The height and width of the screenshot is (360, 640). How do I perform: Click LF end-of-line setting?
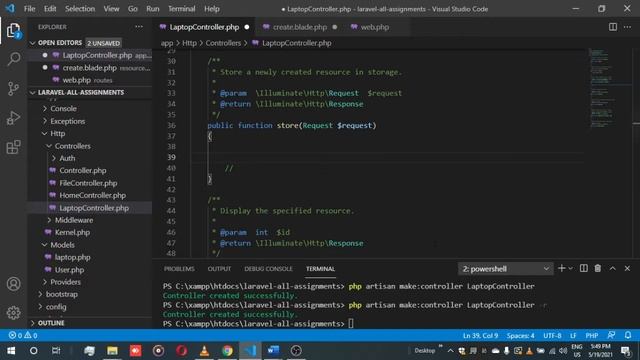point(573,336)
